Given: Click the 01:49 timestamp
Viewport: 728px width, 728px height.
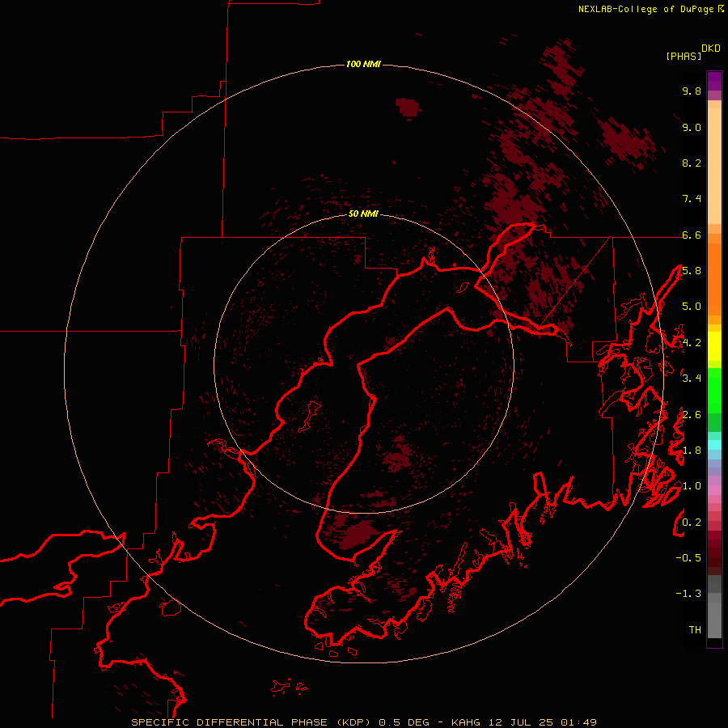Looking at the screenshot, I should click(x=579, y=722).
